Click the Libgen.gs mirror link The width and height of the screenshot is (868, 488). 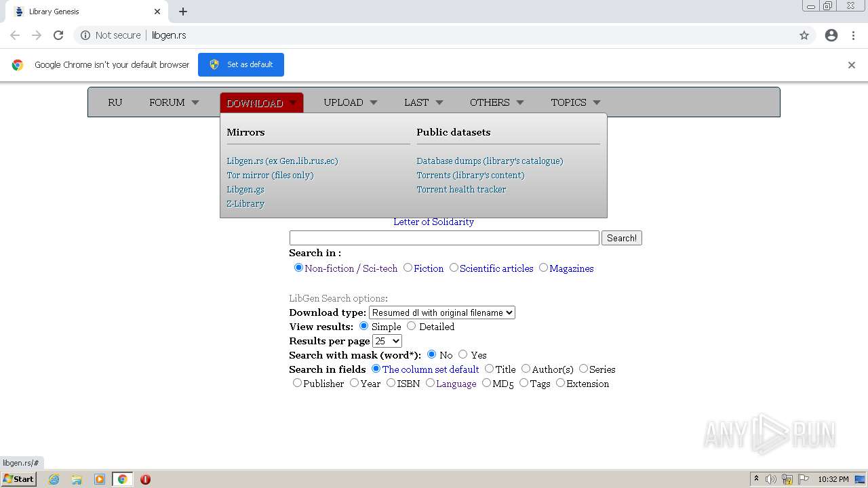(245, 190)
